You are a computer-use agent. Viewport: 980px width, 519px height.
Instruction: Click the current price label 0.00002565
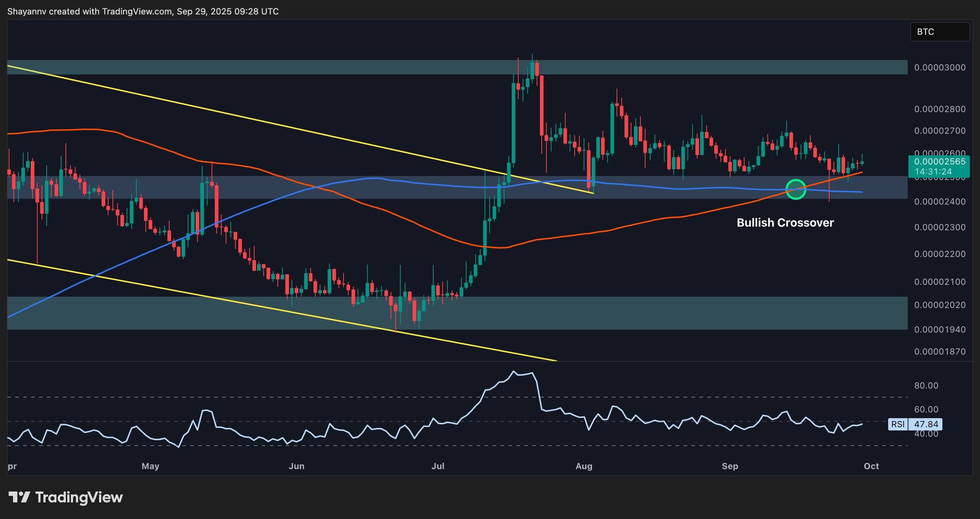(939, 162)
